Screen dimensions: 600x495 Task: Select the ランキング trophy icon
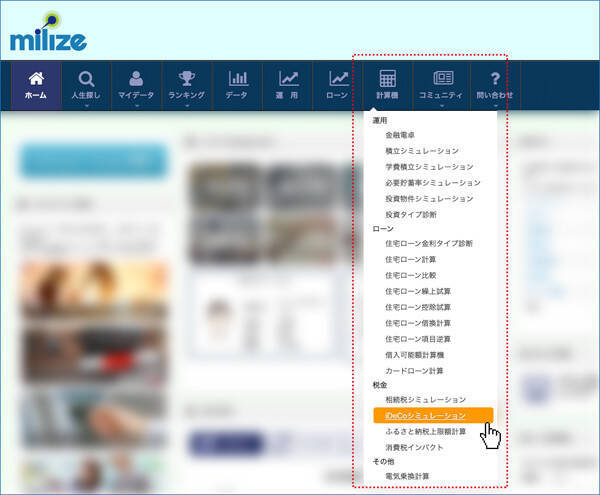(186, 79)
